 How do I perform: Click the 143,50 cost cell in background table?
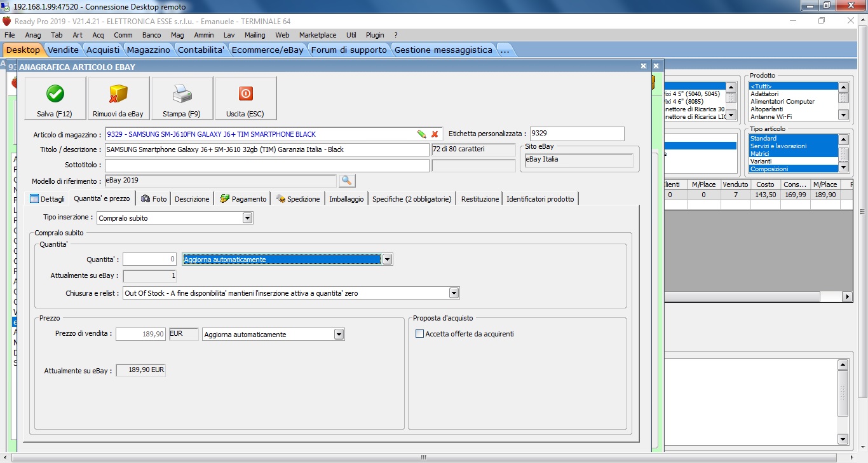pos(765,195)
